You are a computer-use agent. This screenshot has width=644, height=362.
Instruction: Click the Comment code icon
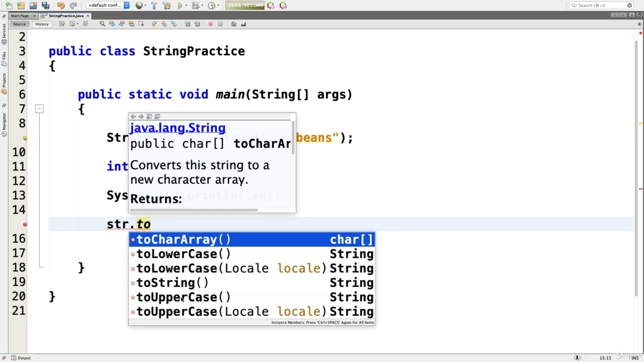pyautogui.click(x=233, y=24)
